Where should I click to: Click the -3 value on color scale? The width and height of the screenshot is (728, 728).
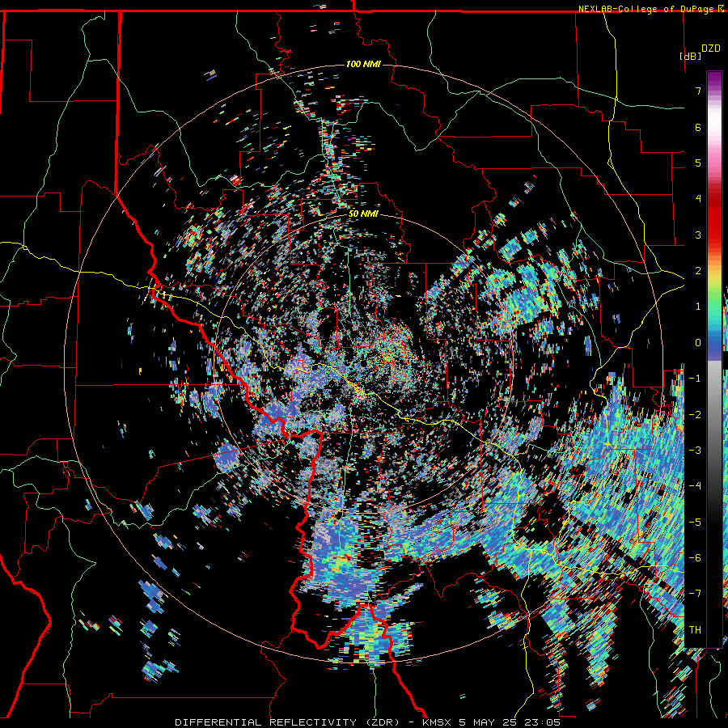(x=695, y=451)
